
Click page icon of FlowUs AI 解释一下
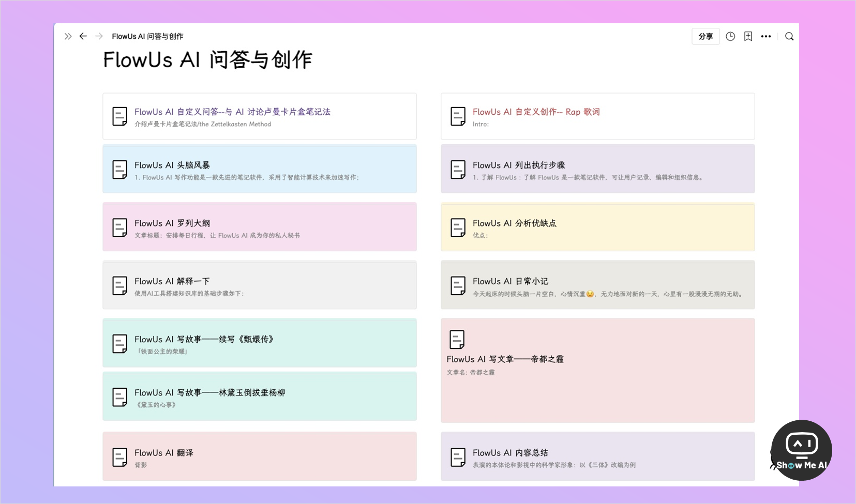[x=120, y=285]
